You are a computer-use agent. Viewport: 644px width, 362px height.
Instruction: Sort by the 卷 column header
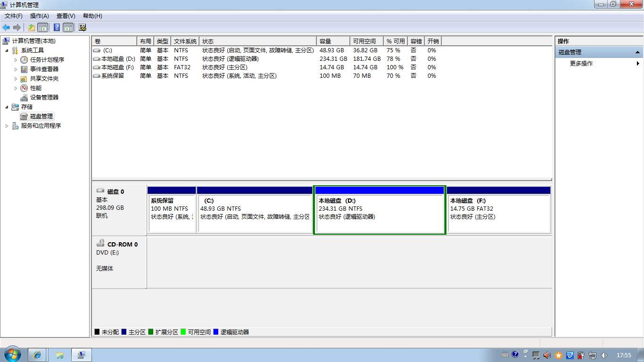pos(115,41)
